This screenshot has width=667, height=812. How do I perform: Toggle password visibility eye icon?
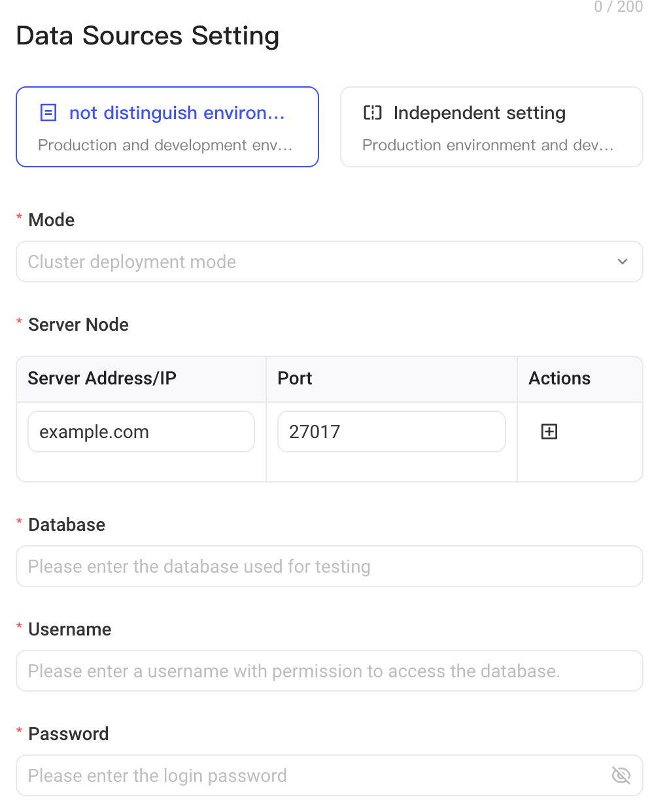coord(621,775)
